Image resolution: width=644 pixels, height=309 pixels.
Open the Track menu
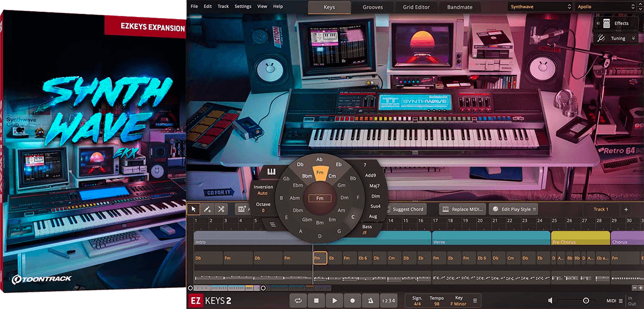click(x=223, y=6)
